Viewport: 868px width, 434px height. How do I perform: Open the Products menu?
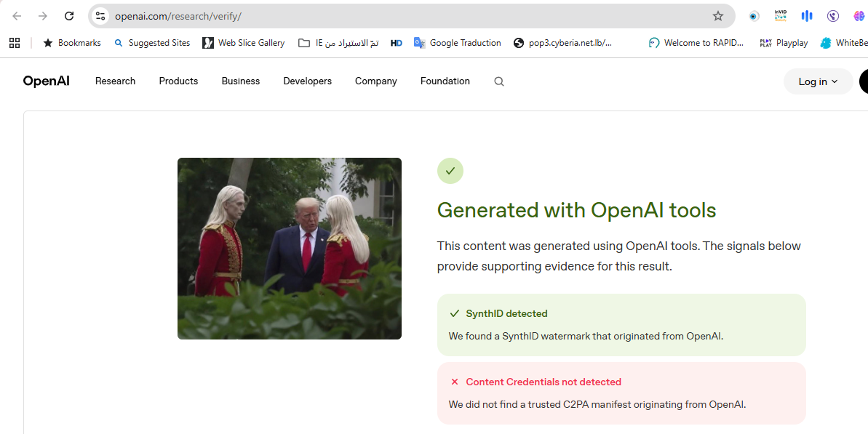[178, 81]
